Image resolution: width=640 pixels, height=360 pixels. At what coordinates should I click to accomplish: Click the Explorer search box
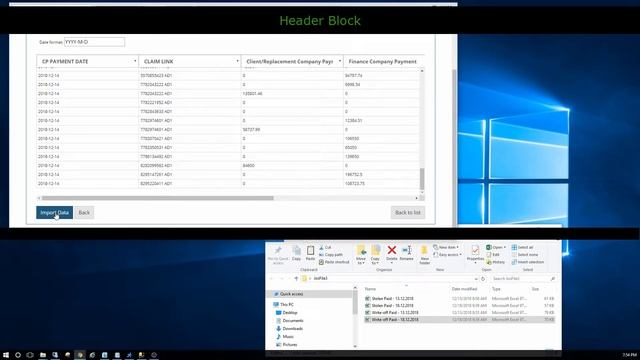click(524, 278)
